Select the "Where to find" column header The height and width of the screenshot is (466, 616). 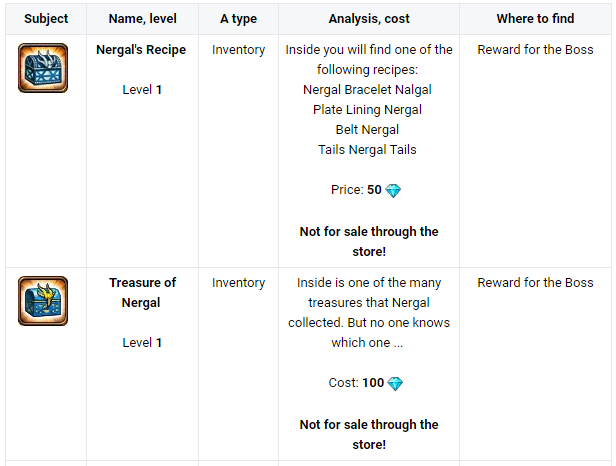(x=535, y=19)
